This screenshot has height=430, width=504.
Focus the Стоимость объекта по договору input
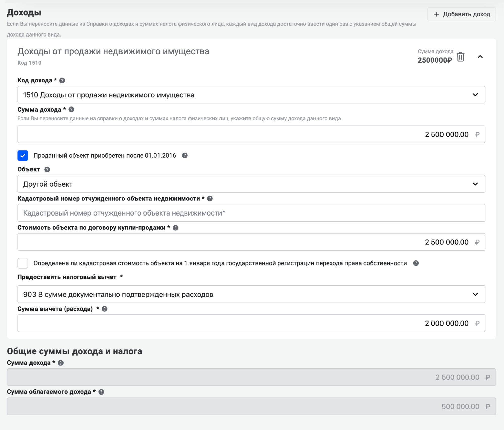pyautogui.click(x=251, y=242)
